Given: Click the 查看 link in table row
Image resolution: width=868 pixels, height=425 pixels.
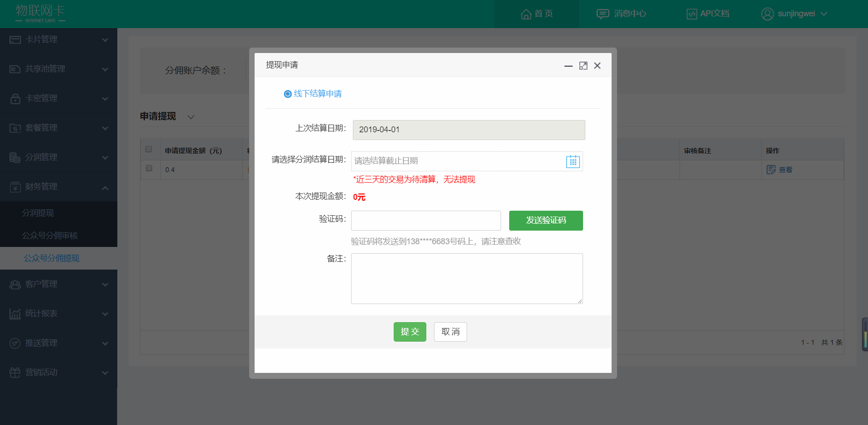Looking at the screenshot, I should pyautogui.click(x=786, y=170).
